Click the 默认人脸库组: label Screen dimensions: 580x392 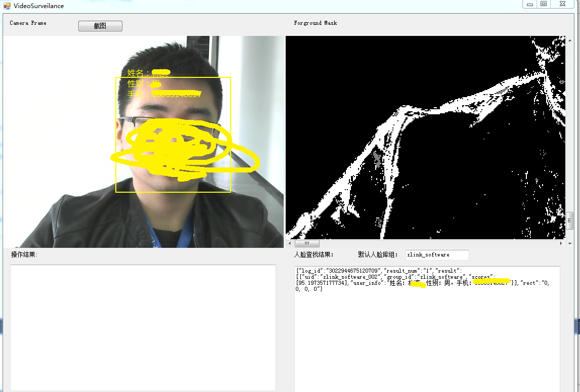[378, 254]
